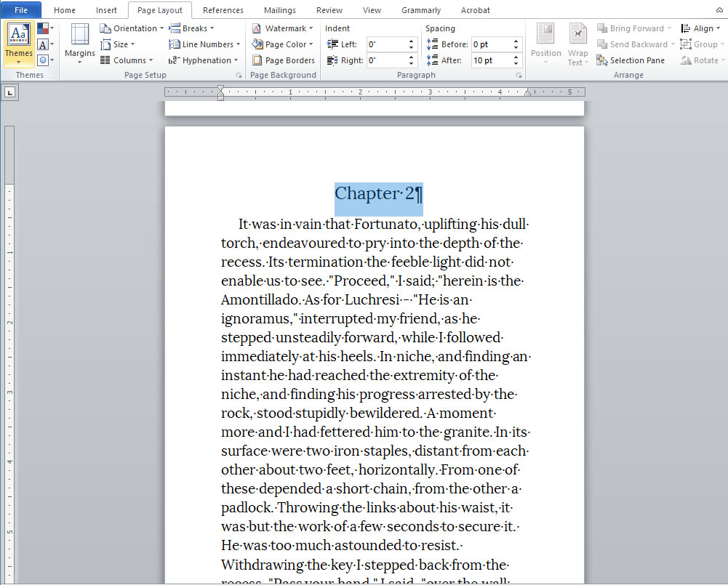This screenshot has width=728, height=585.
Task: Open the Page Color picker
Action: click(x=283, y=44)
